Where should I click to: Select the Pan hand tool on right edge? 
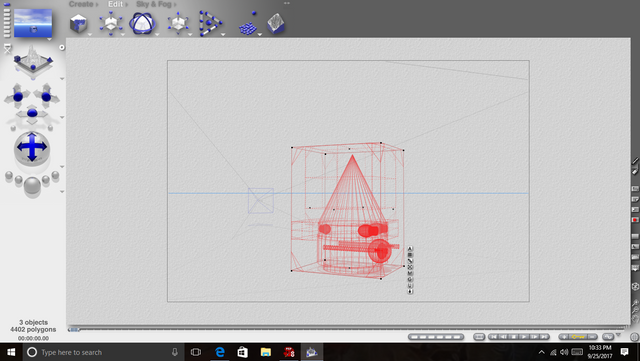(x=635, y=318)
